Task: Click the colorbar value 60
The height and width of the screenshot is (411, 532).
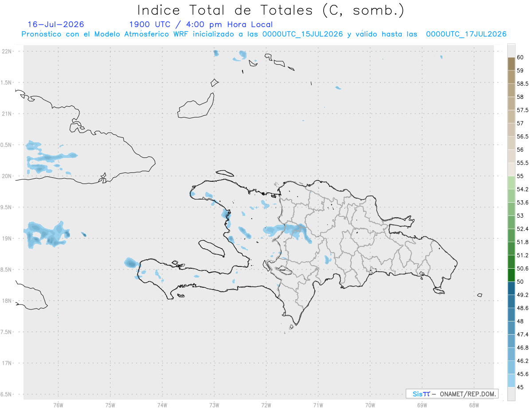Action: point(520,57)
